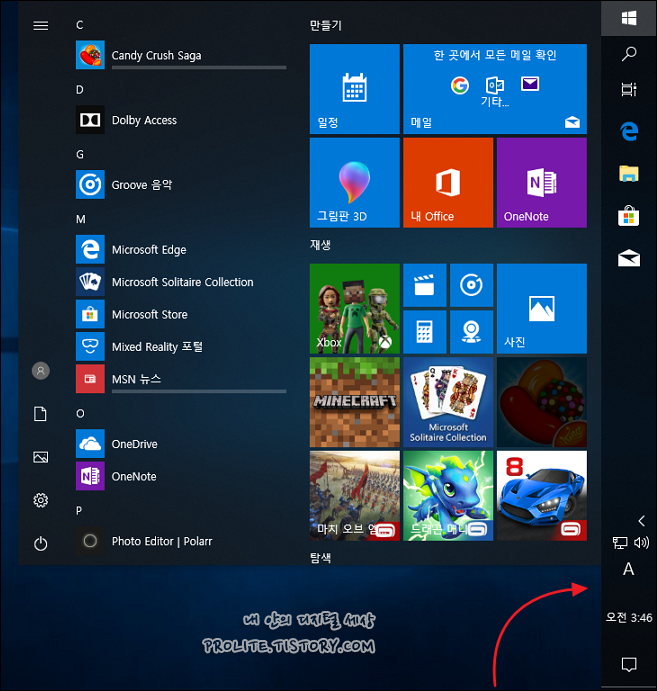Select the 재생 tile group title
This screenshot has height=691, width=657.
coord(320,245)
